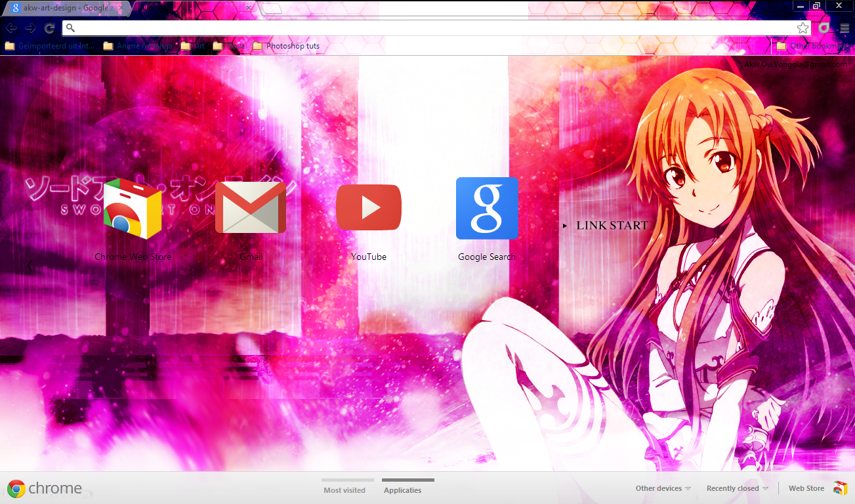The image size is (855, 504).
Task: Bookmark this page with the star icon
Action: 803,28
